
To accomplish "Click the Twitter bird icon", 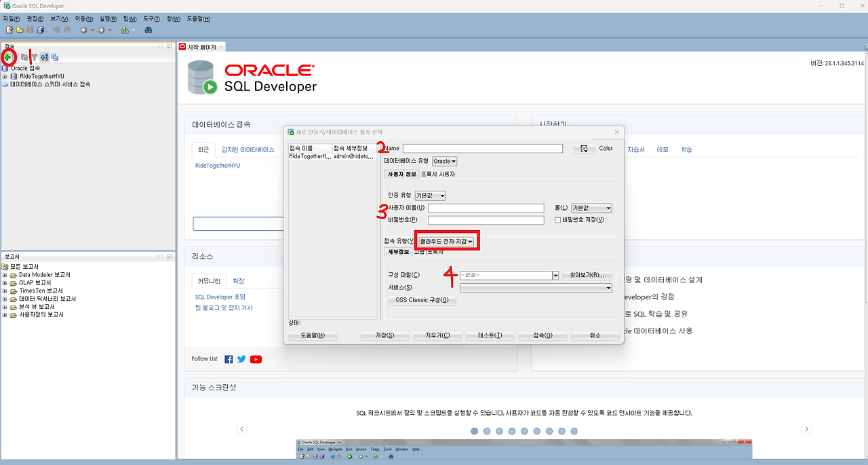I will 241,359.
